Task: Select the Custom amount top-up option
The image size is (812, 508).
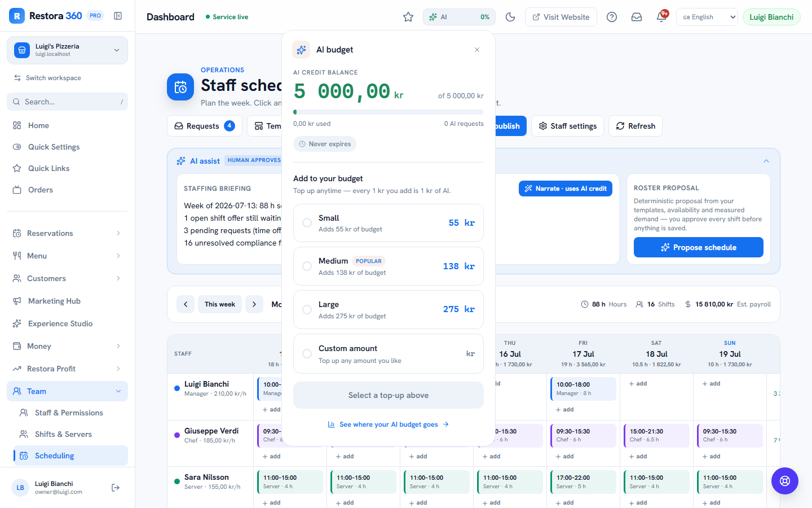Action: (389, 354)
